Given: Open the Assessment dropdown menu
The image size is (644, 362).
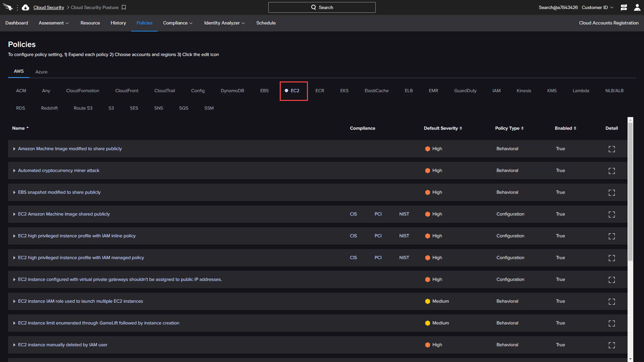Looking at the screenshot, I should coord(53,23).
